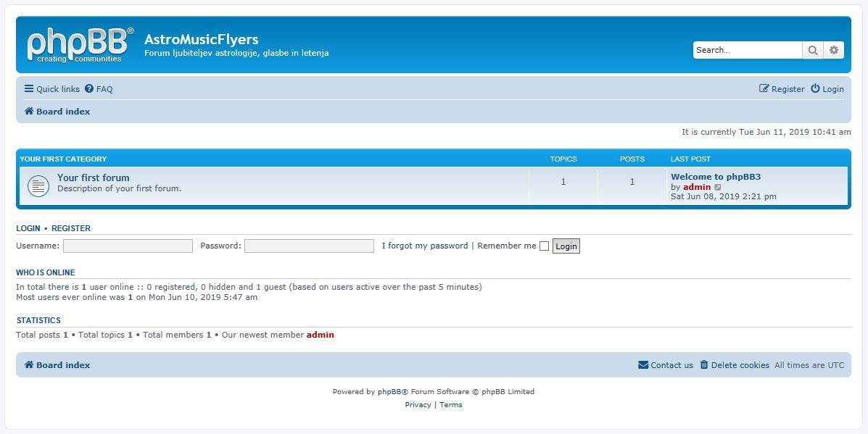Viewport: 868px width, 434px height.
Task: Click the WHO IS ONLINE heading
Action: coord(46,272)
